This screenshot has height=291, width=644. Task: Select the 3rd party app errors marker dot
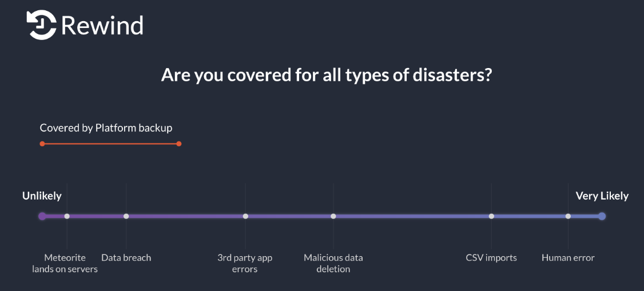point(245,216)
